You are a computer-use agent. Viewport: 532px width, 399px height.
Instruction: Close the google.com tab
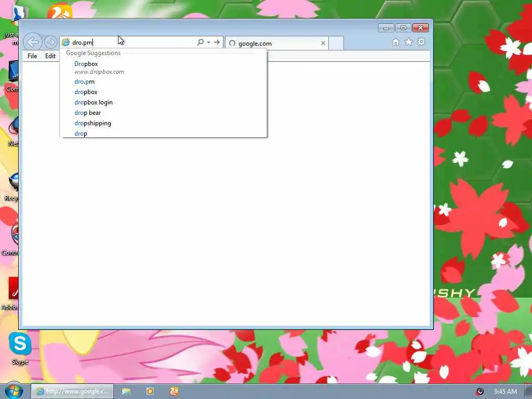323,43
